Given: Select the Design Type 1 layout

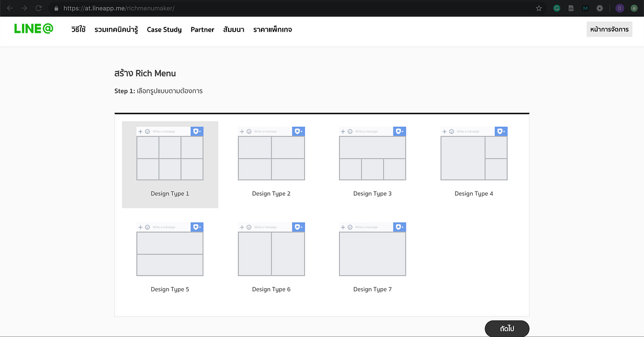Looking at the screenshot, I should pyautogui.click(x=170, y=165).
